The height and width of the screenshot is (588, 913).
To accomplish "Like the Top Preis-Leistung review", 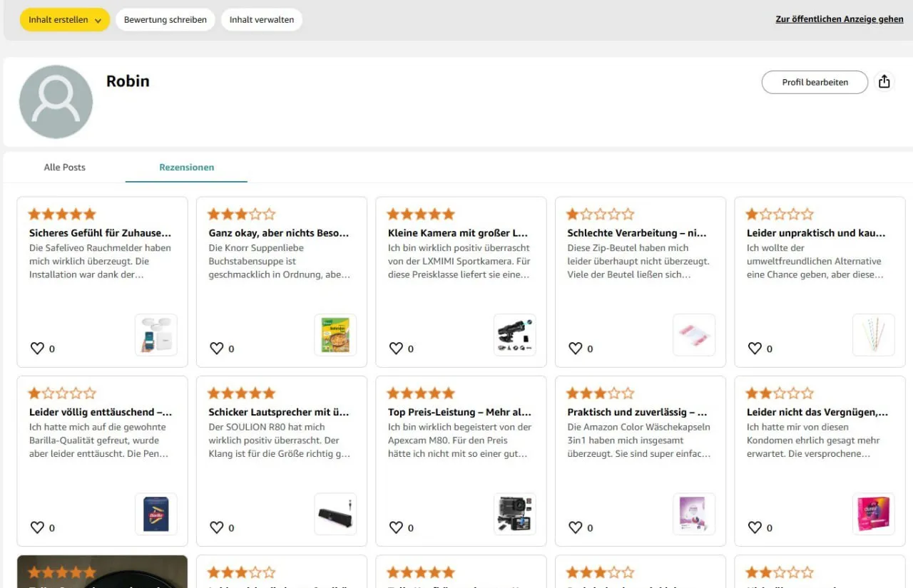I will point(396,527).
